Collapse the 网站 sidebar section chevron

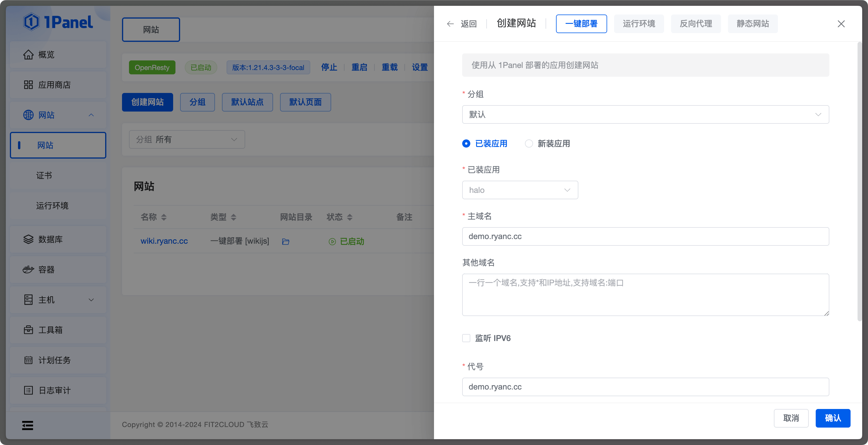91,115
